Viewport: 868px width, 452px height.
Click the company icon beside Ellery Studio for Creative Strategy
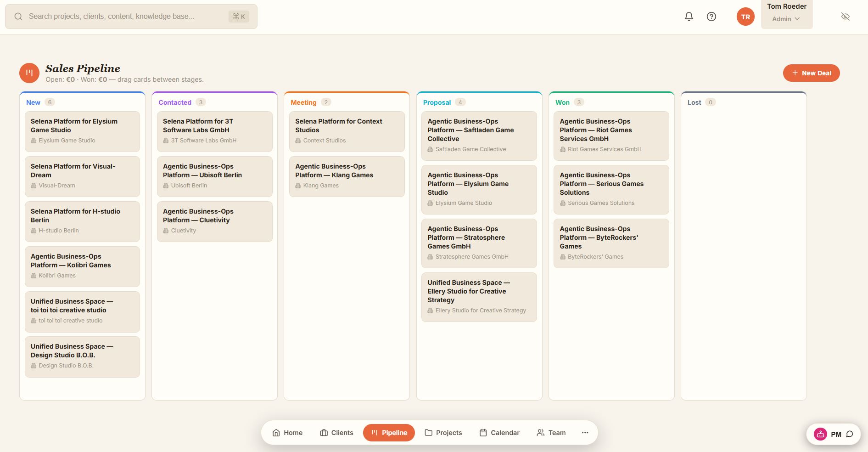(430, 311)
